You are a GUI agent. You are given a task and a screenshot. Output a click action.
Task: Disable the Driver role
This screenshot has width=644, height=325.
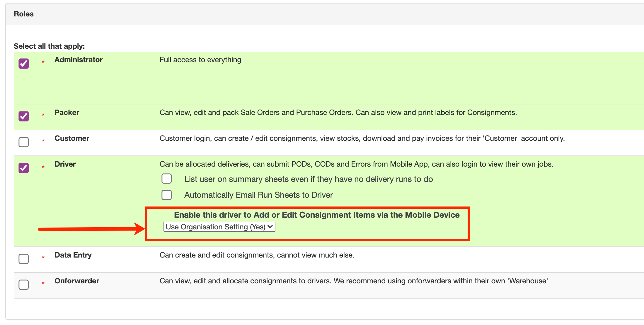[23, 167]
